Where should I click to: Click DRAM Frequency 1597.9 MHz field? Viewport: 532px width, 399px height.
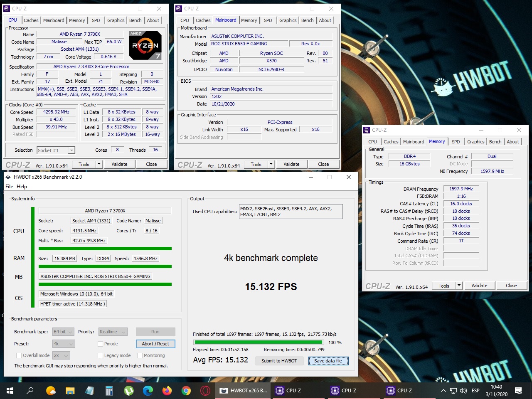coord(461,189)
